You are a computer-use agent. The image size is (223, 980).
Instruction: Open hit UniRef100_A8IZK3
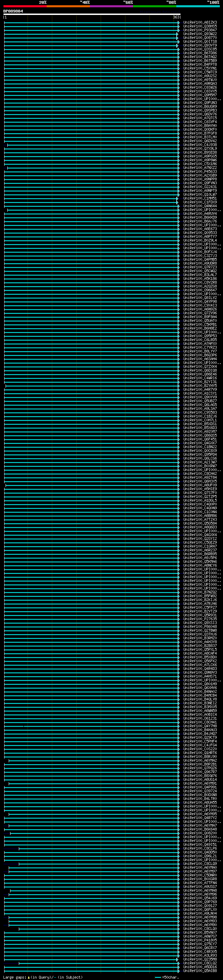200,23
